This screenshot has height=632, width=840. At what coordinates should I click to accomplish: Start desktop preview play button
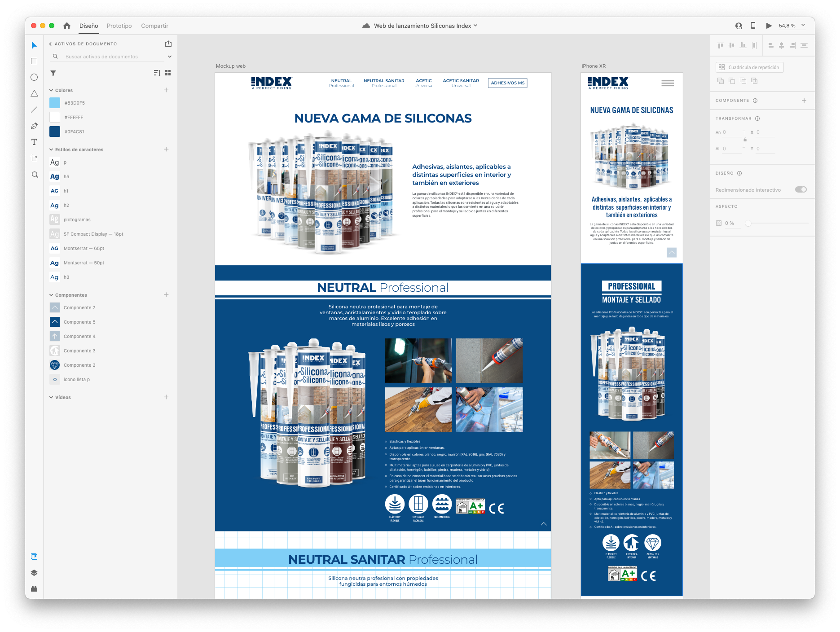(x=769, y=26)
